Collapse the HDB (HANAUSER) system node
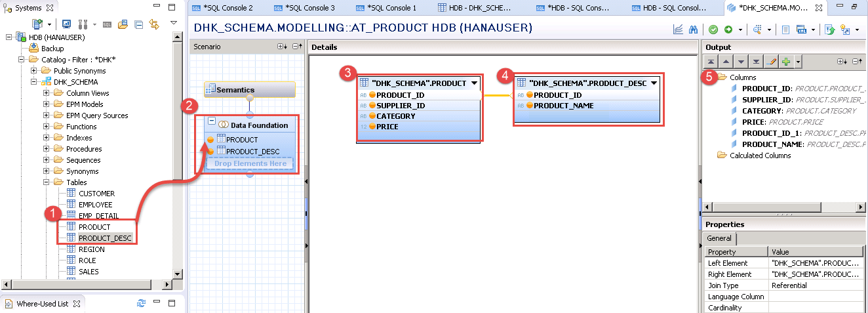The width and height of the screenshot is (868, 313). coord(9,37)
